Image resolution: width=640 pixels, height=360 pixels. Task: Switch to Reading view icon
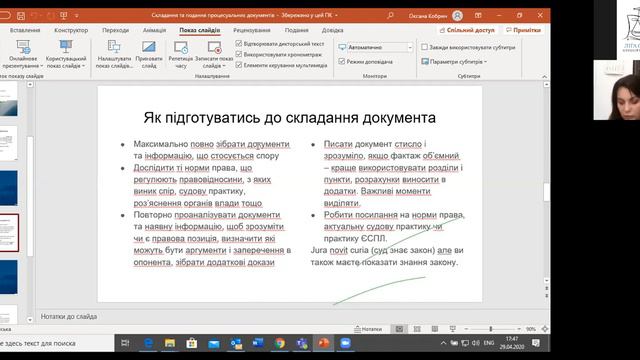435,329
